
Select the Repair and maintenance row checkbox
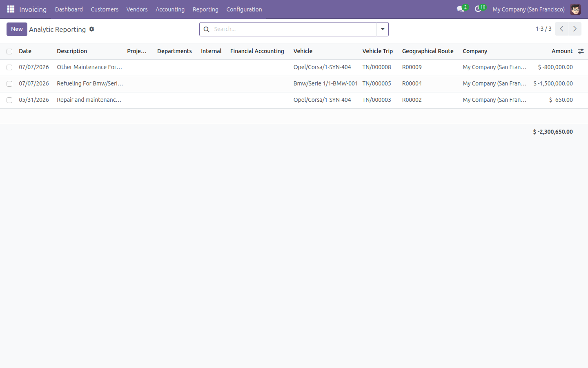9,100
